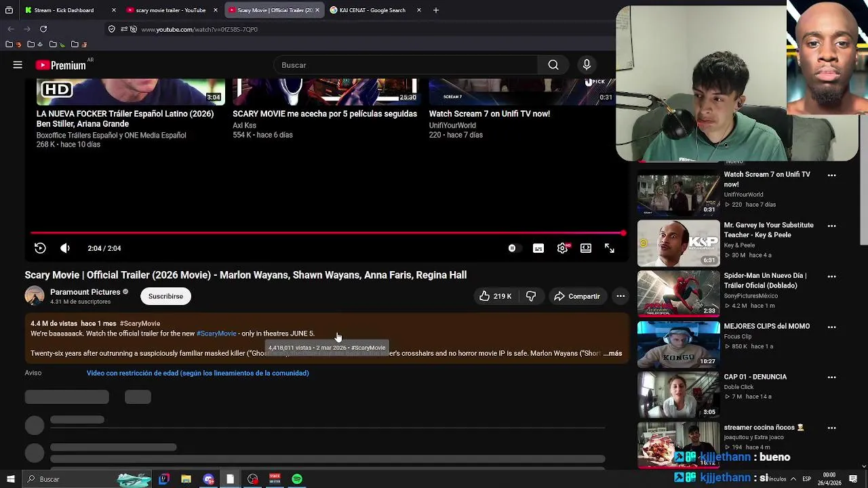Open options for MEJORES CLIPS DEL MOMO

(x=831, y=327)
